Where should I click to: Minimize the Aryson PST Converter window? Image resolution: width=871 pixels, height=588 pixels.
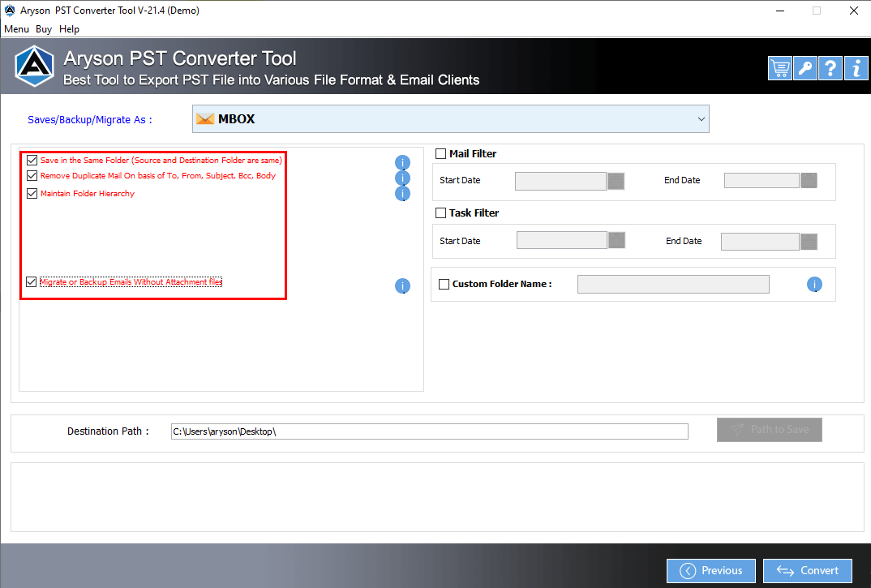(780, 11)
